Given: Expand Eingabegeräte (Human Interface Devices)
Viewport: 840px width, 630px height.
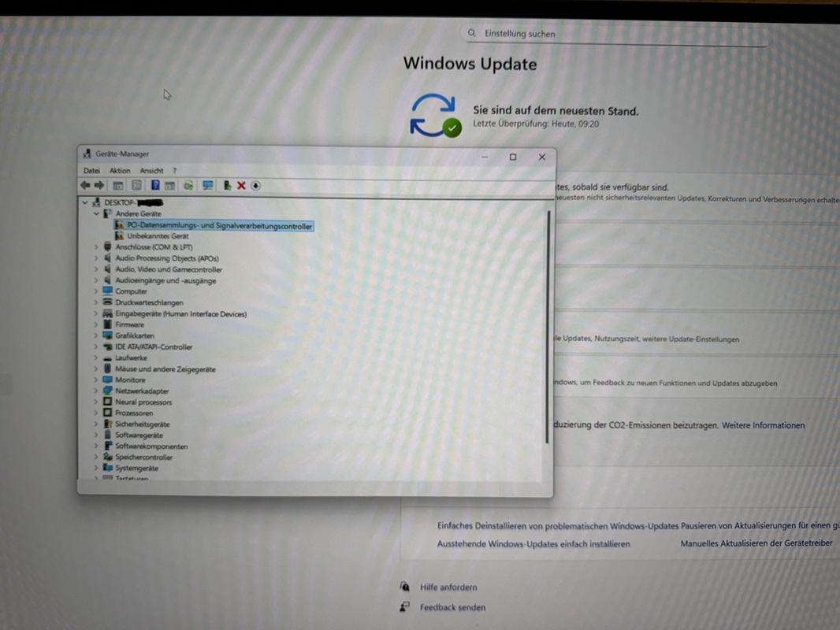Looking at the screenshot, I should [96, 313].
